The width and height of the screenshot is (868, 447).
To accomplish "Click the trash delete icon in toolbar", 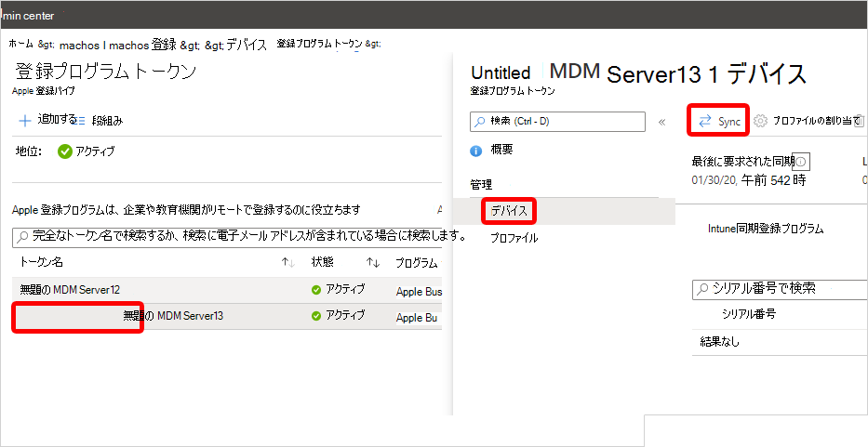I will tap(859, 121).
